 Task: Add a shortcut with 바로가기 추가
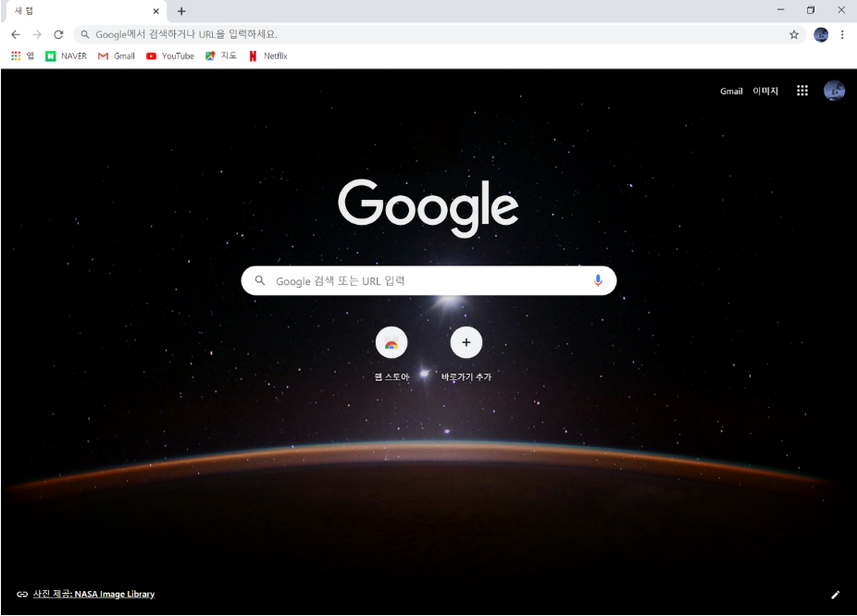pyautogui.click(x=466, y=354)
